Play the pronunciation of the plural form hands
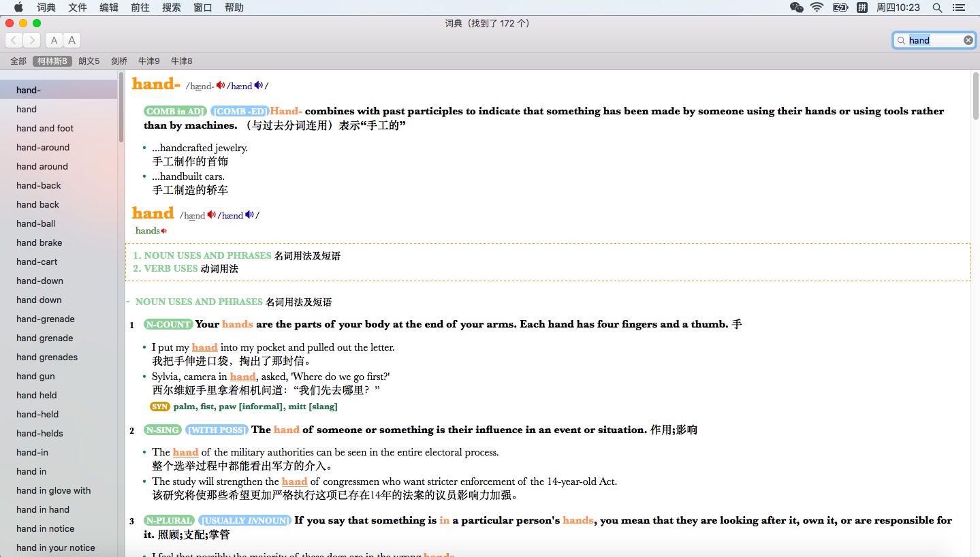The image size is (980, 557). (164, 231)
